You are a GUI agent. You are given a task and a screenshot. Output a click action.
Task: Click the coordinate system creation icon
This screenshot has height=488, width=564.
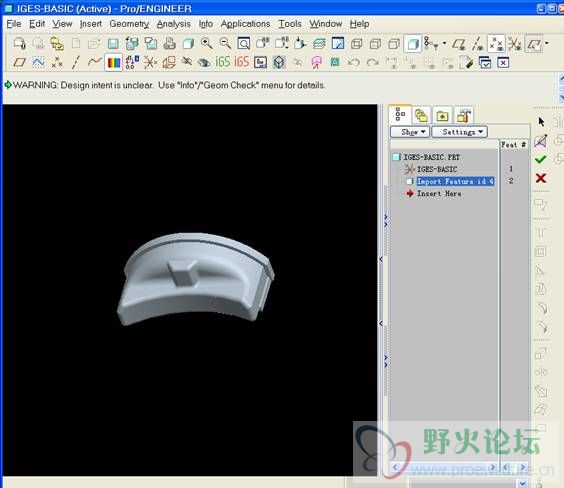tap(150, 63)
